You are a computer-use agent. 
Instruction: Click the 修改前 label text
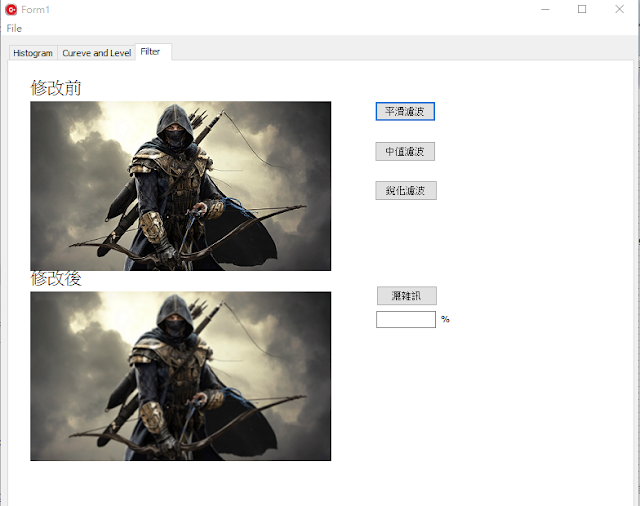[x=56, y=88]
